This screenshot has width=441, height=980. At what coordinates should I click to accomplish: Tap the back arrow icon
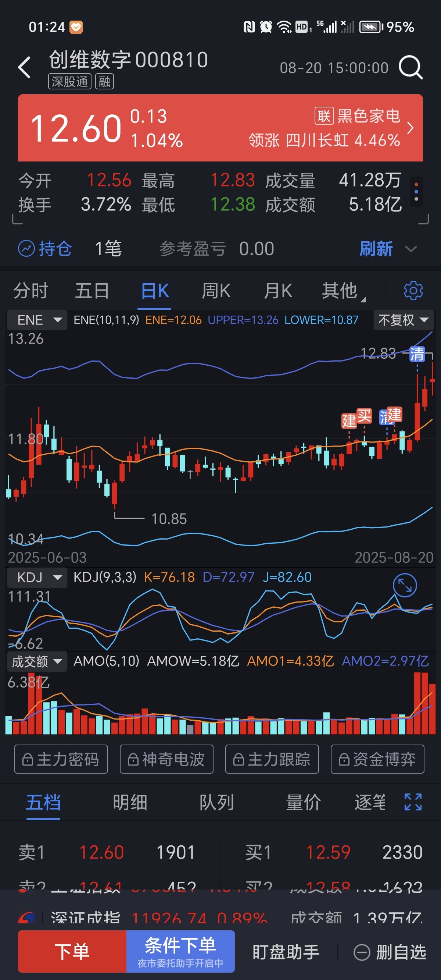coord(24,67)
